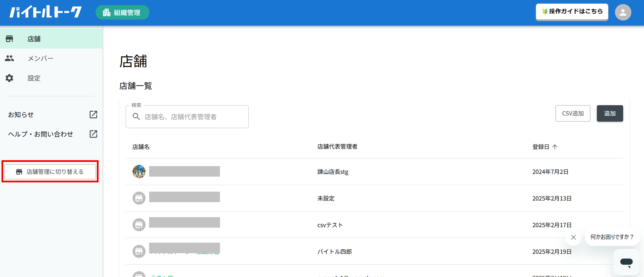Image resolution: width=644 pixels, height=277 pixels.
Task: Click the magnifier icon in search box
Action: [x=136, y=117]
